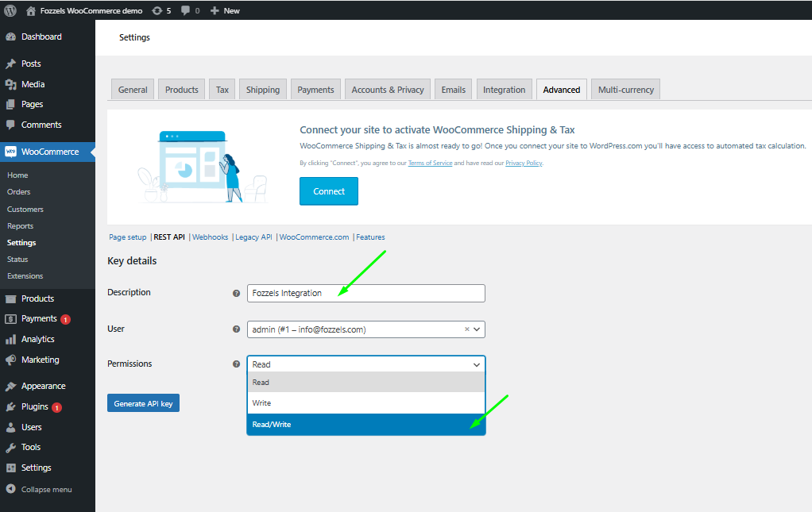Viewport: 812px width, 512px height.
Task: Open WooCommerce Reports submenu item
Action: [x=20, y=226]
